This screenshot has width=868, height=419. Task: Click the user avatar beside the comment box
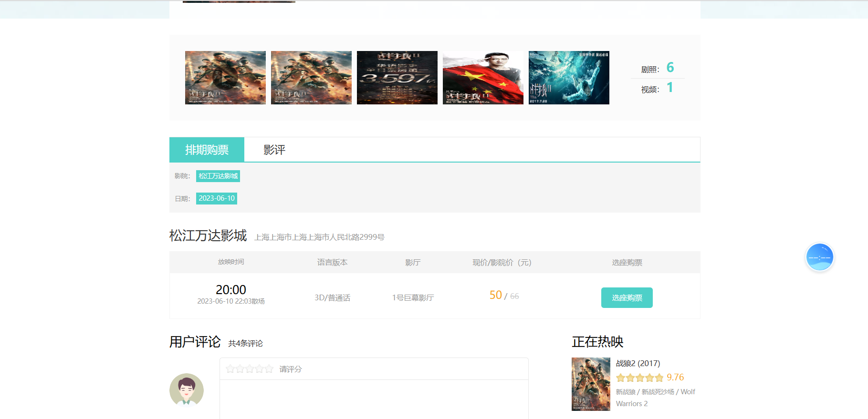coord(187,390)
